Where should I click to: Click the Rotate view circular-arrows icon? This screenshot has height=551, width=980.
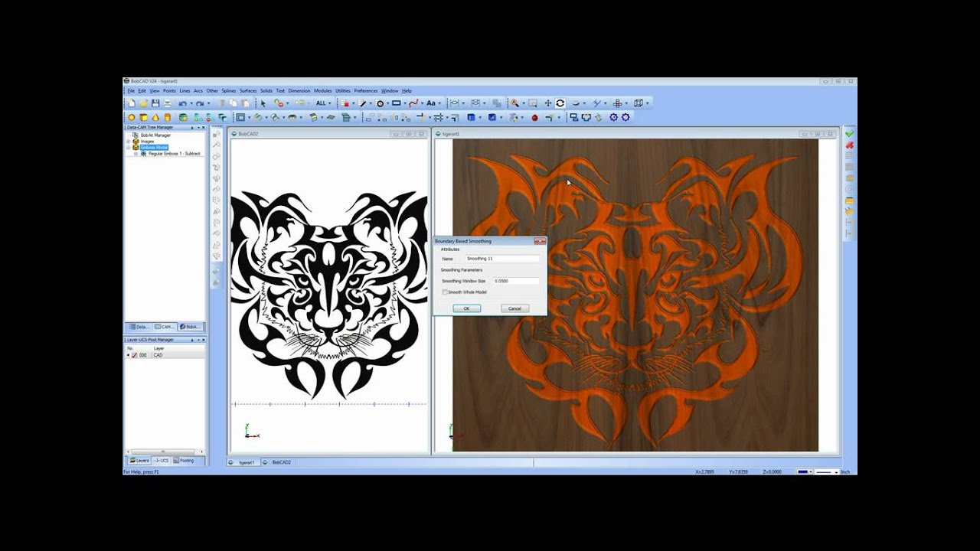[560, 103]
